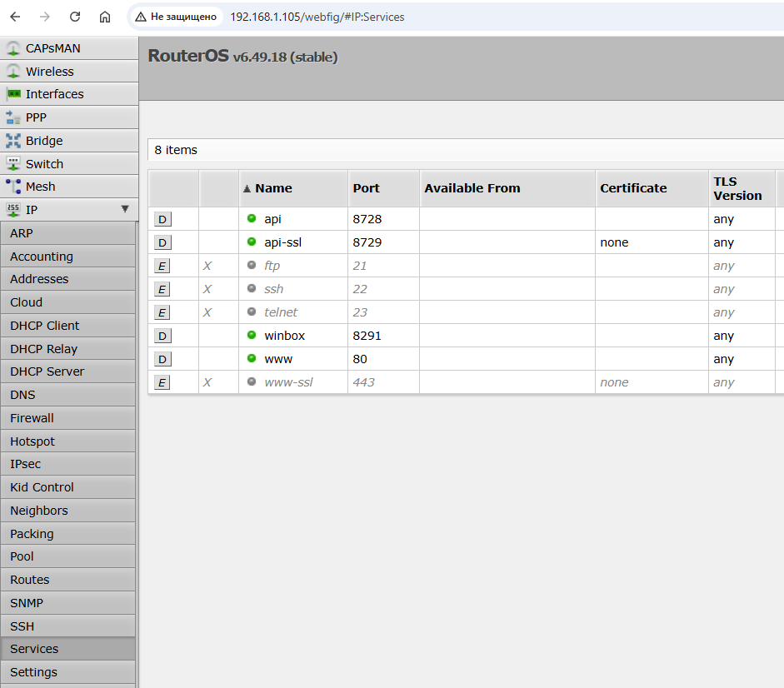Click the browser address bar URL
Screen dimensions: 784x688
317,17
